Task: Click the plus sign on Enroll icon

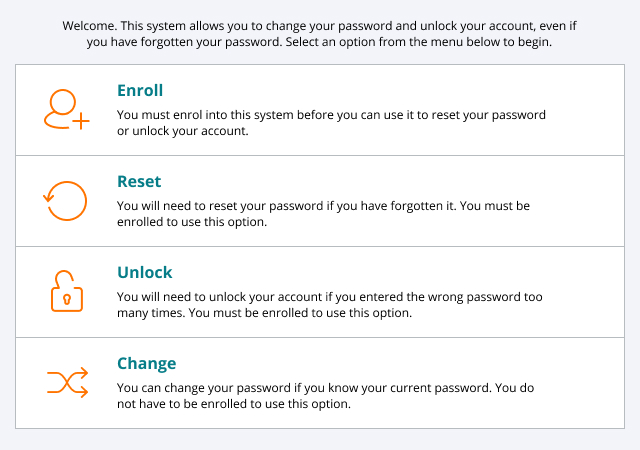Action: pos(81,121)
